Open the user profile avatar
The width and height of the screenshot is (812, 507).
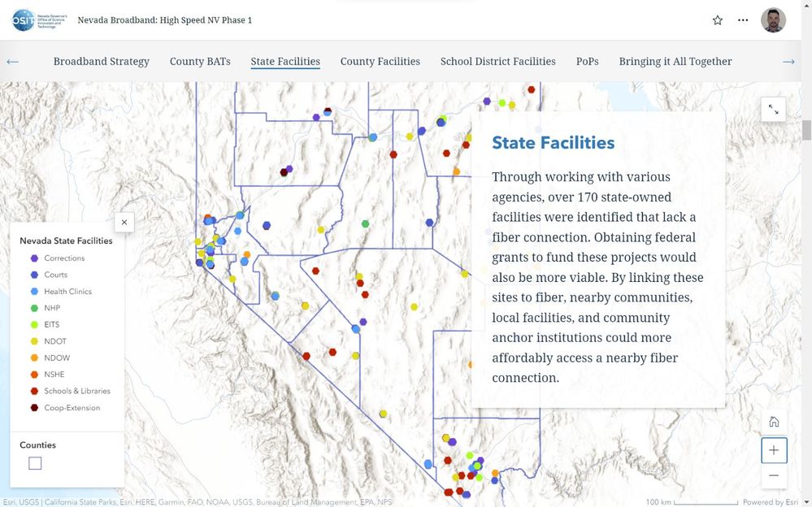point(773,20)
